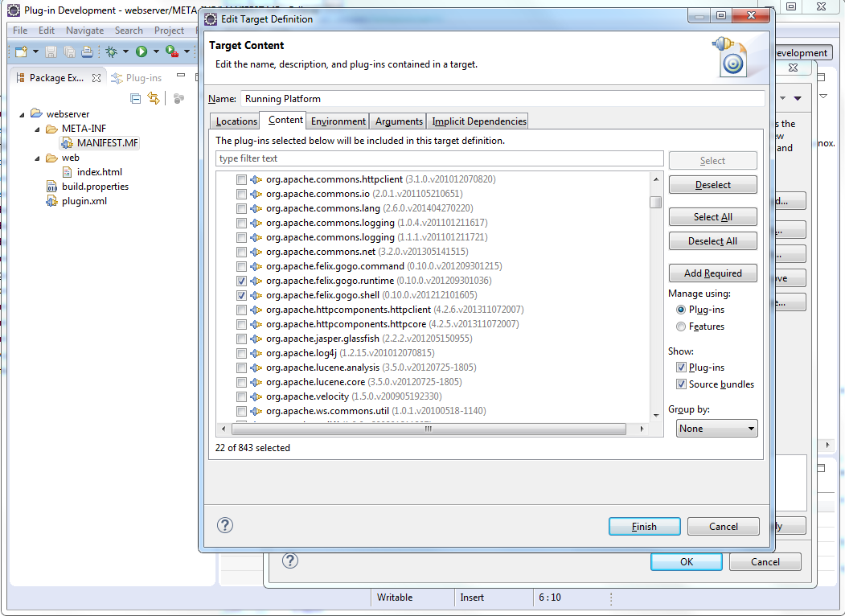845x616 pixels.
Task: Open the External Tools dropdown arrow
Action: click(x=187, y=51)
